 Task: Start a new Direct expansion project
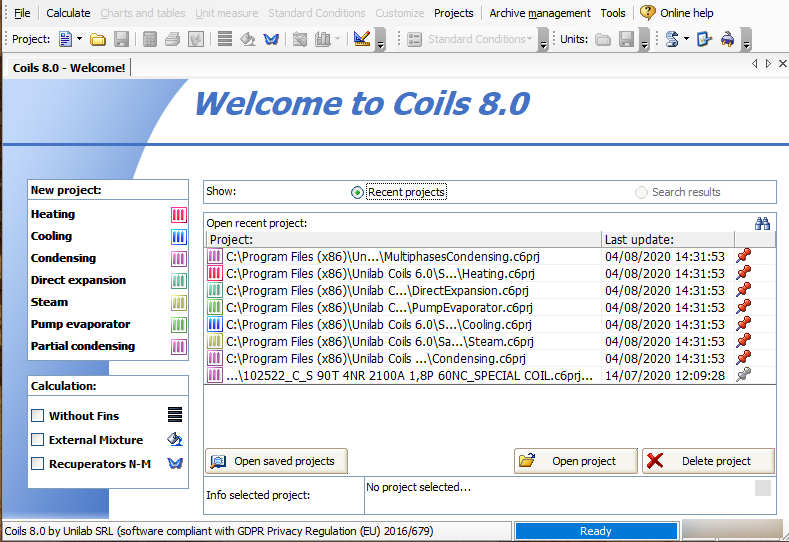(x=78, y=280)
